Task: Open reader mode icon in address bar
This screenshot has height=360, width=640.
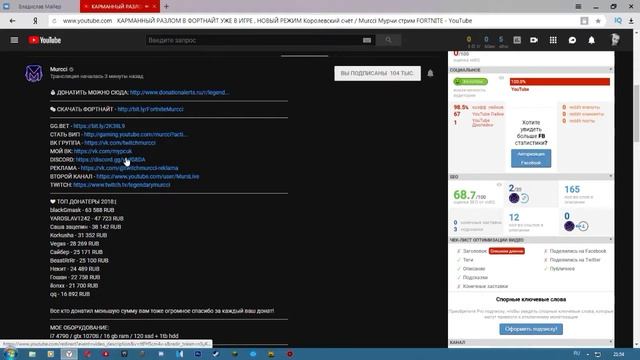Action: 584,21
